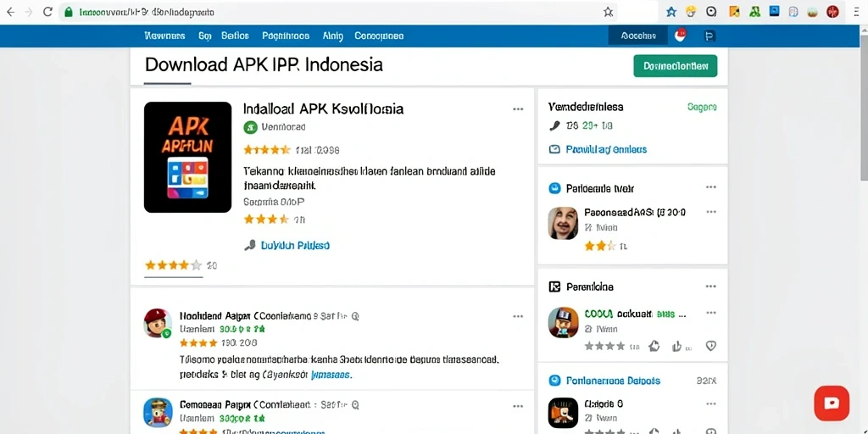Click the black icon beside Perenicloa
The image size is (868, 434).
554,287
